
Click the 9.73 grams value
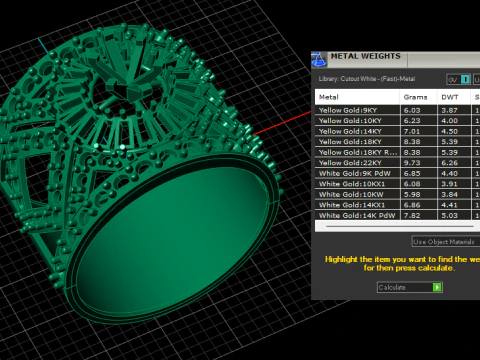[x=412, y=163]
